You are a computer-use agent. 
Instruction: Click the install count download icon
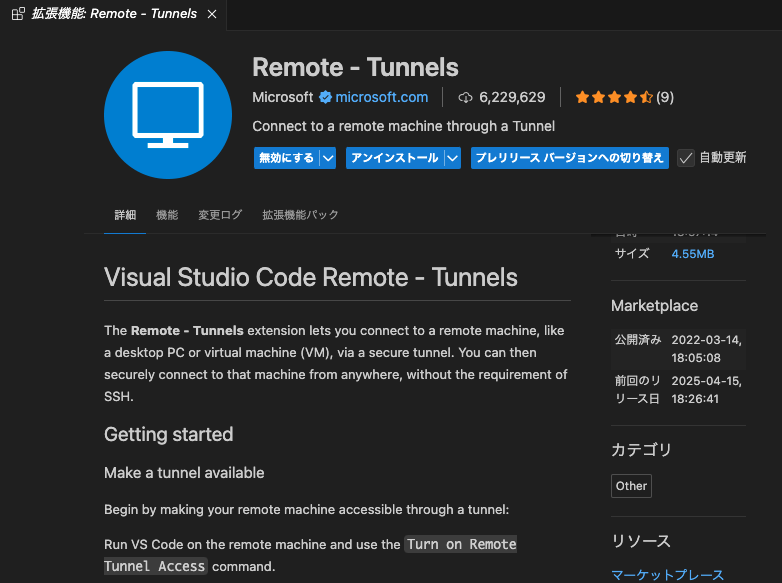click(465, 98)
